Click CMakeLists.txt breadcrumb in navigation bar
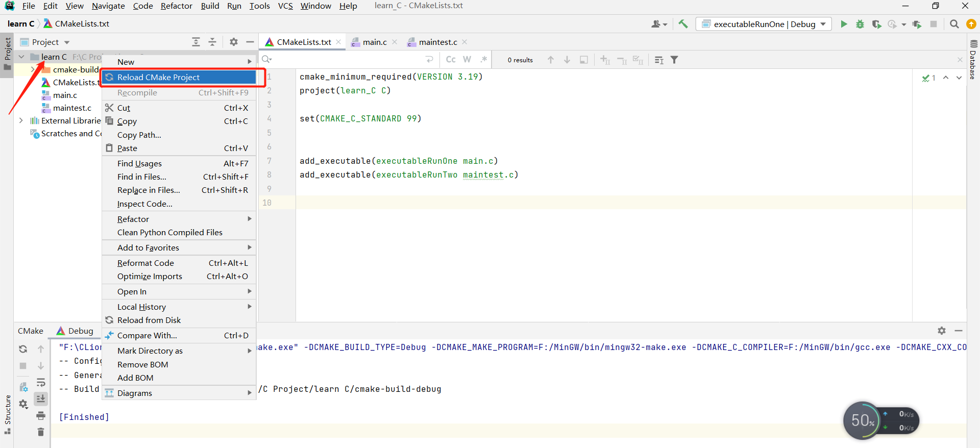 (x=77, y=23)
